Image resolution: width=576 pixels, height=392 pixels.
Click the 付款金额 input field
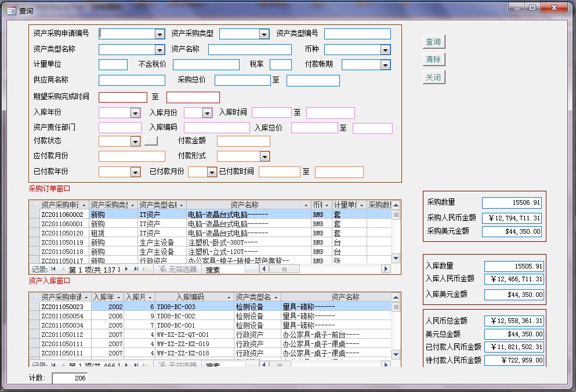tap(244, 141)
